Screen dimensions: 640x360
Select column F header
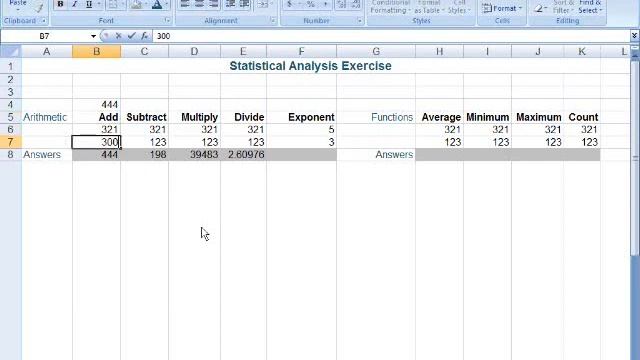[x=301, y=51]
